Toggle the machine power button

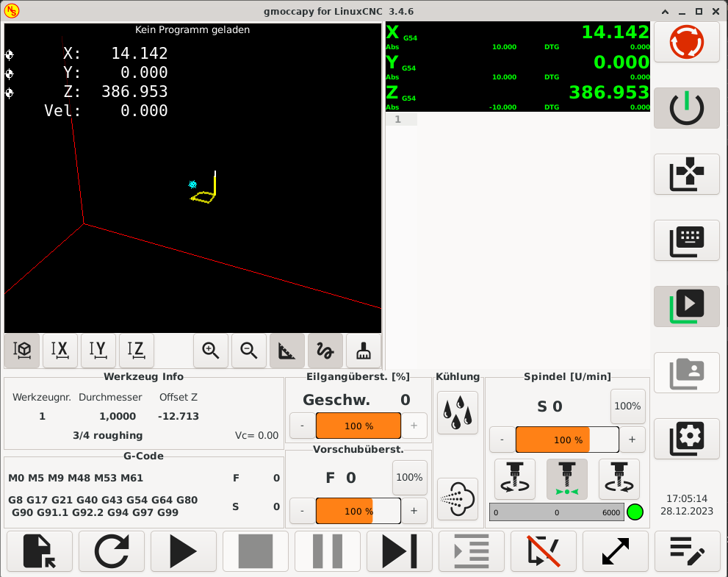(x=687, y=108)
